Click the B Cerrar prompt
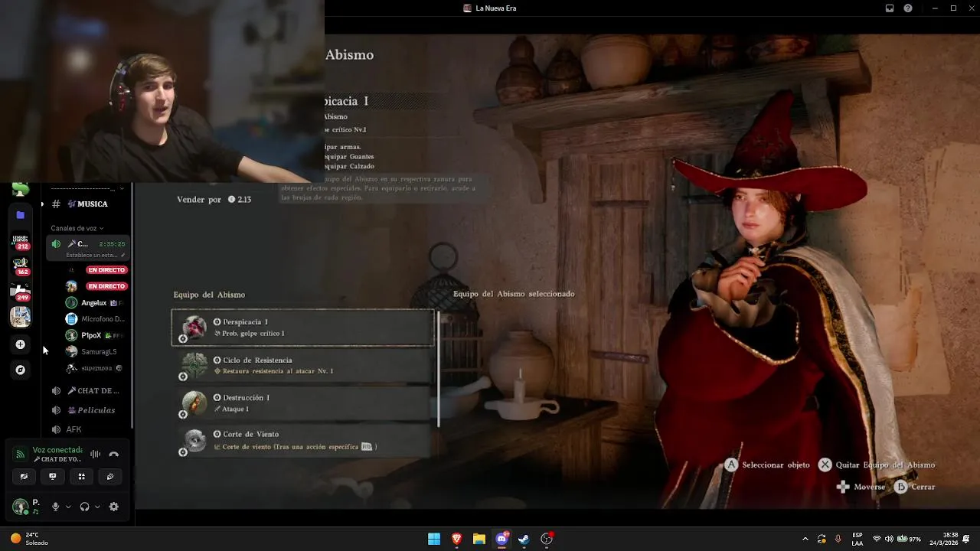Screen dimensions: 980x551 pos(915,487)
